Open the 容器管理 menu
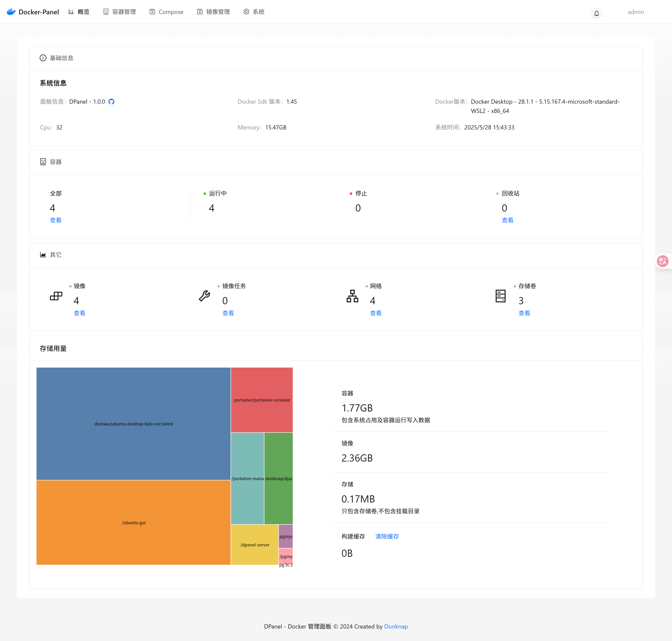672x641 pixels. point(120,12)
